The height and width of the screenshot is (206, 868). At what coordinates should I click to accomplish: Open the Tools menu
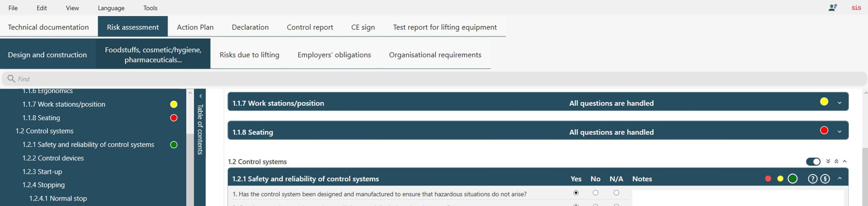point(150,8)
